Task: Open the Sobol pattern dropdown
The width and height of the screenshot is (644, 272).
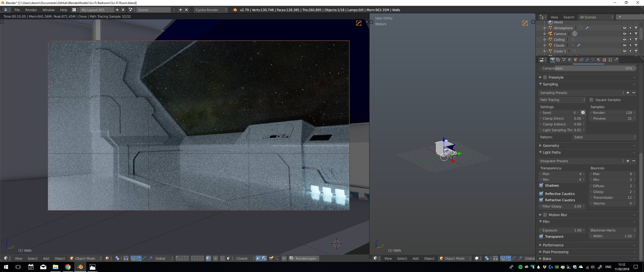Action: coord(604,137)
